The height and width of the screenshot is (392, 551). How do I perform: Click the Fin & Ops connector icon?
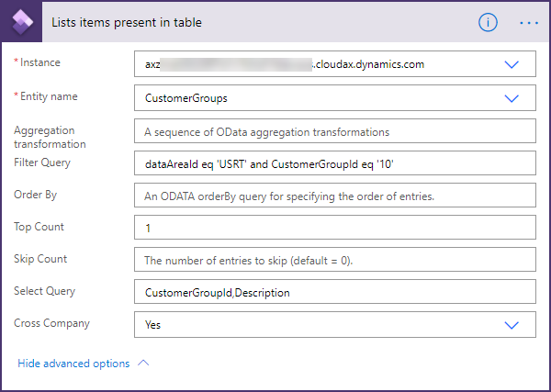coord(22,22)
